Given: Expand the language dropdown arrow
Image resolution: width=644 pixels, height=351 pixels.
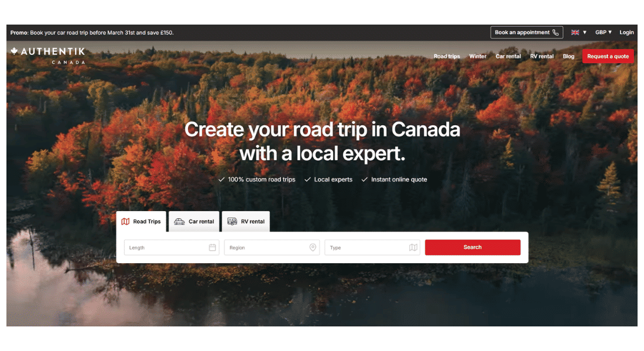Looking at the screenshot, I should 584,32.
